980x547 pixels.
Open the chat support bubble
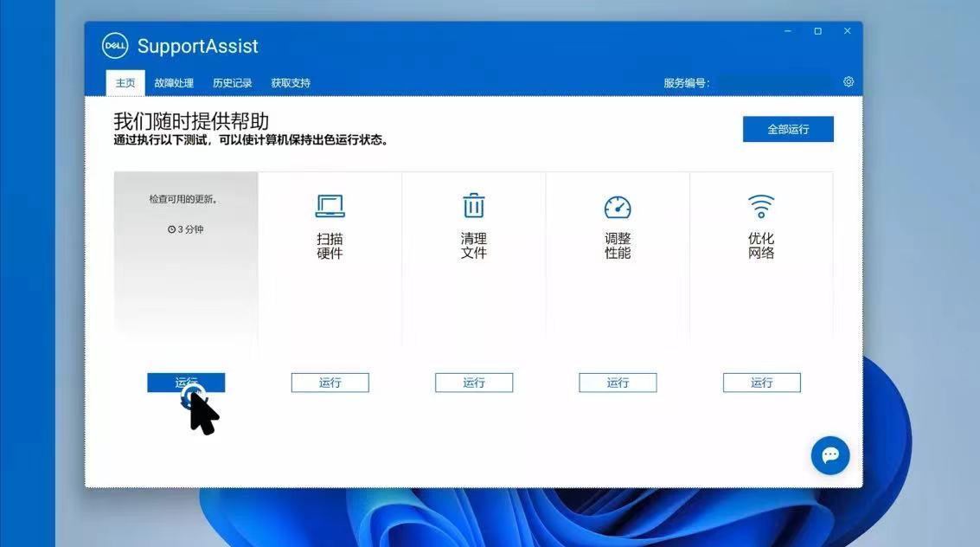tap(829, 455)
